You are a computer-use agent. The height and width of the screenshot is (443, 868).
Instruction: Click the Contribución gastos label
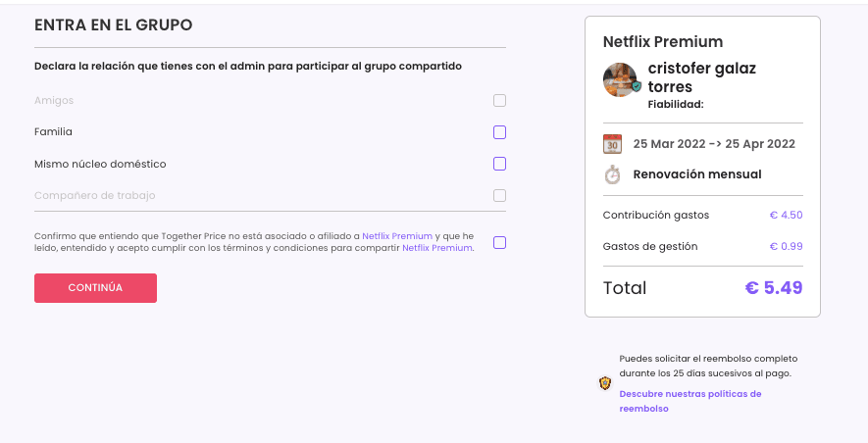point(656,215)
